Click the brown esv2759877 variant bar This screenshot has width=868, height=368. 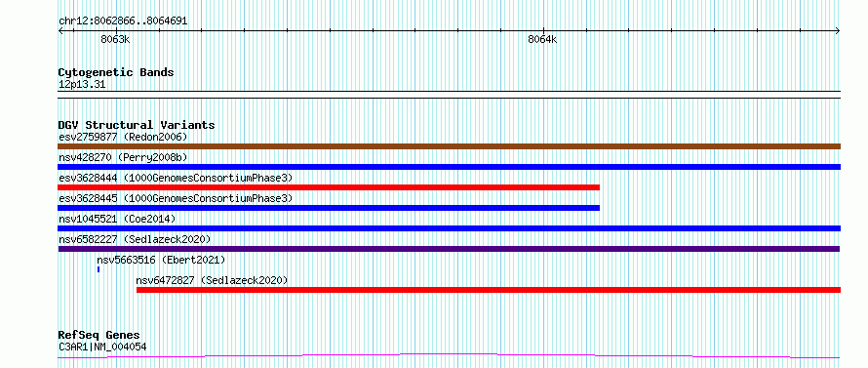[x=449, y=146]
